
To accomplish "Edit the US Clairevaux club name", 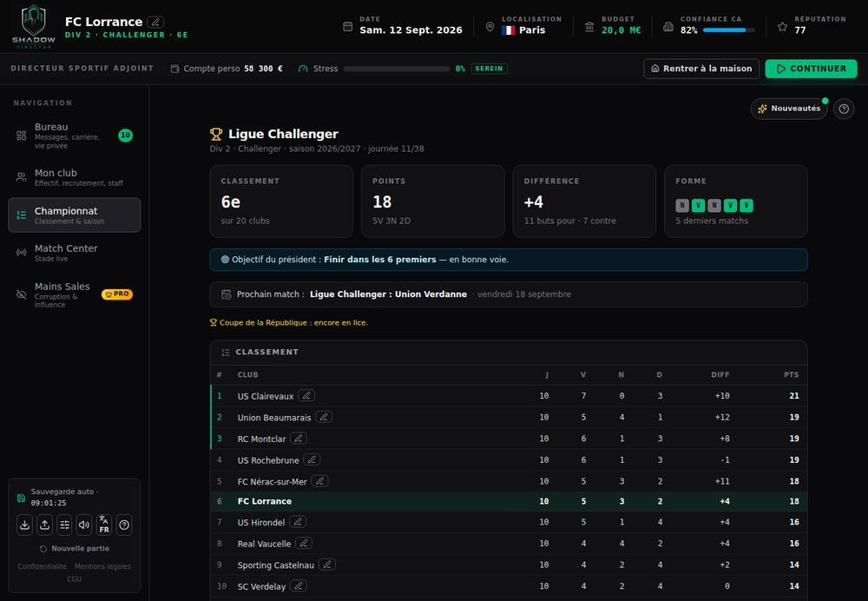I will tap(306, 395).
